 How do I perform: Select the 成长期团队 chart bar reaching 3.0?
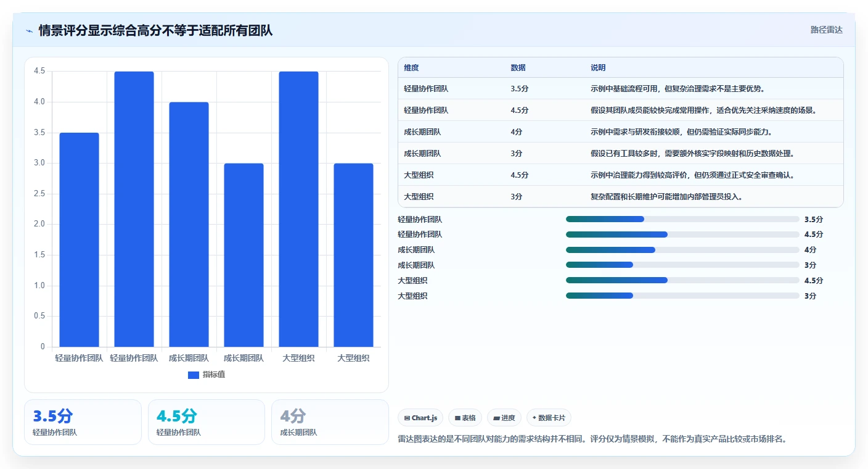pos(244,255)
